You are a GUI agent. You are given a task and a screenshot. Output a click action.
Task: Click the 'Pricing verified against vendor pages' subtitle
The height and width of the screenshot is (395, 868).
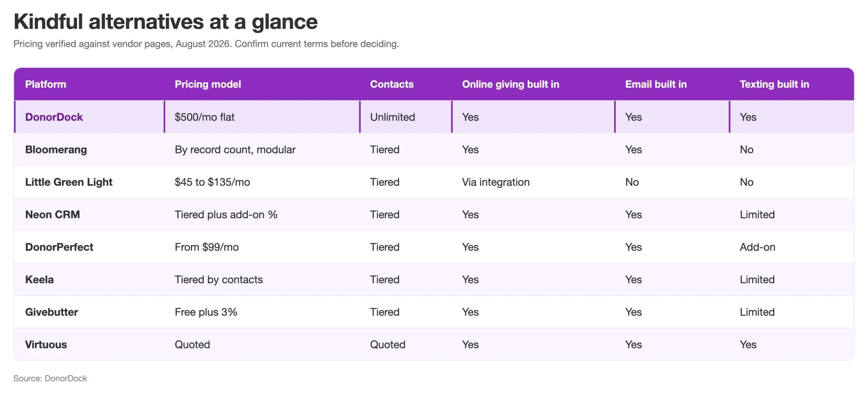tap(206, 44)
